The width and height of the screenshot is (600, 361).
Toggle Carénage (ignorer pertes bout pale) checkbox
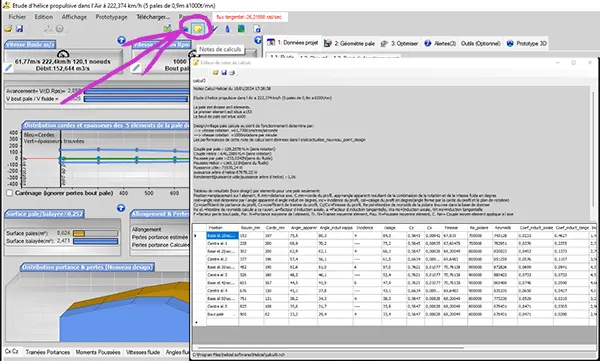coord(10,193)
